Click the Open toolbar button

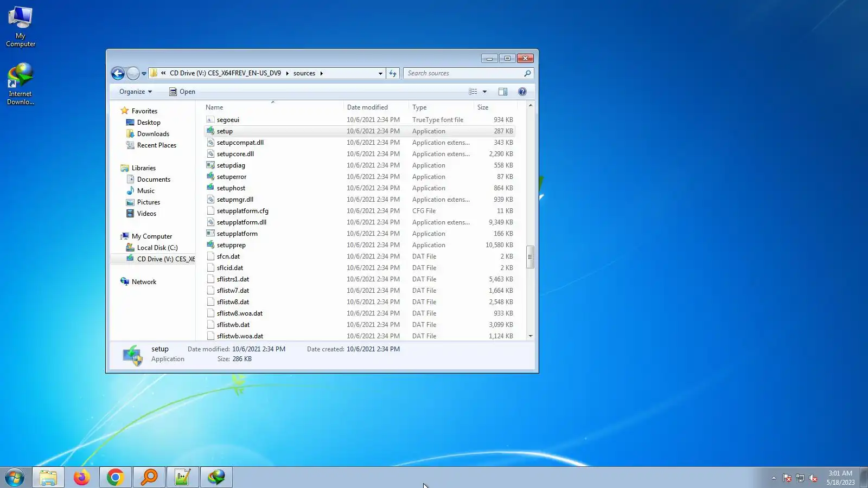pos(182,92)
